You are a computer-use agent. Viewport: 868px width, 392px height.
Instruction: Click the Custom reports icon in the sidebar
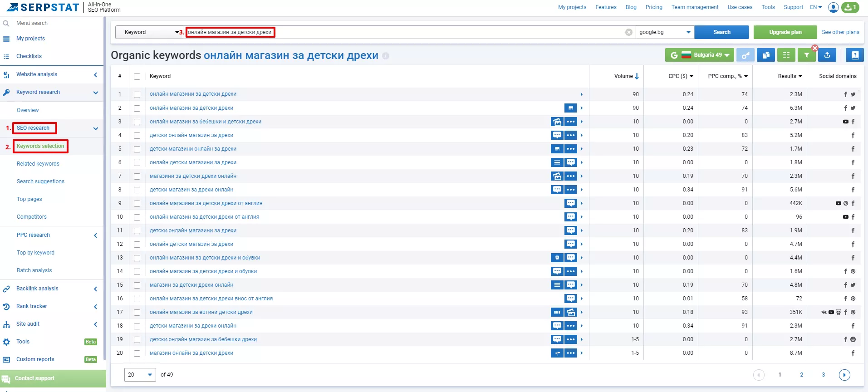coord(6,359)
